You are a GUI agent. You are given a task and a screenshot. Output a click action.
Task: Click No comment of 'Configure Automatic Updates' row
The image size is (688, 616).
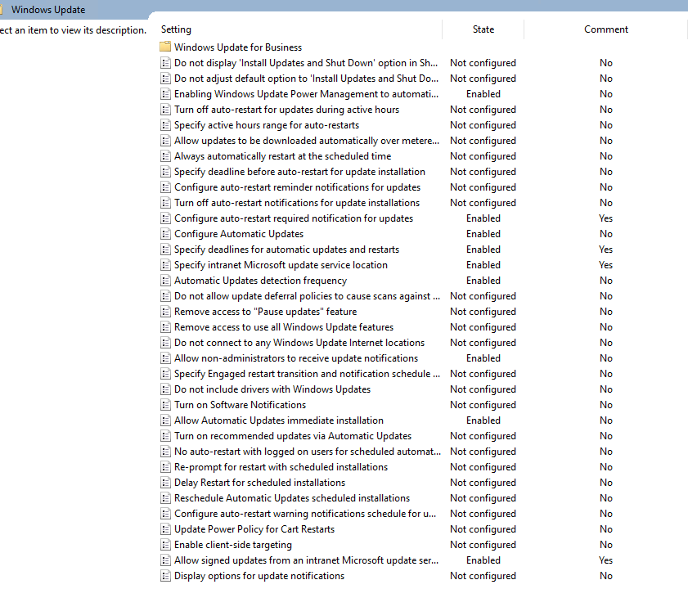606,234
